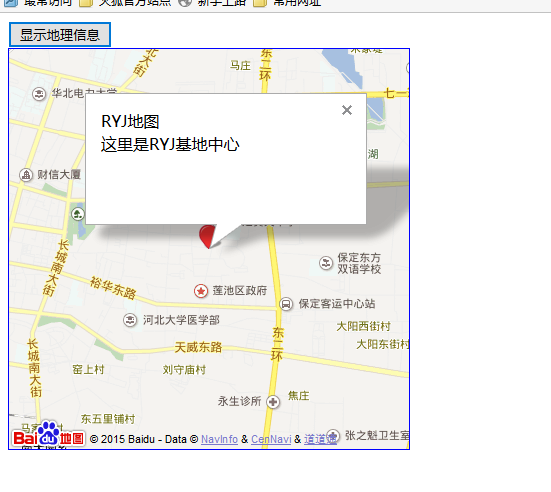Image resolution: width=551 pixels, height=492 pixels.
Task: Open the 火狐官方站点 bookmarks folder
Action: (x=125, y=3)
